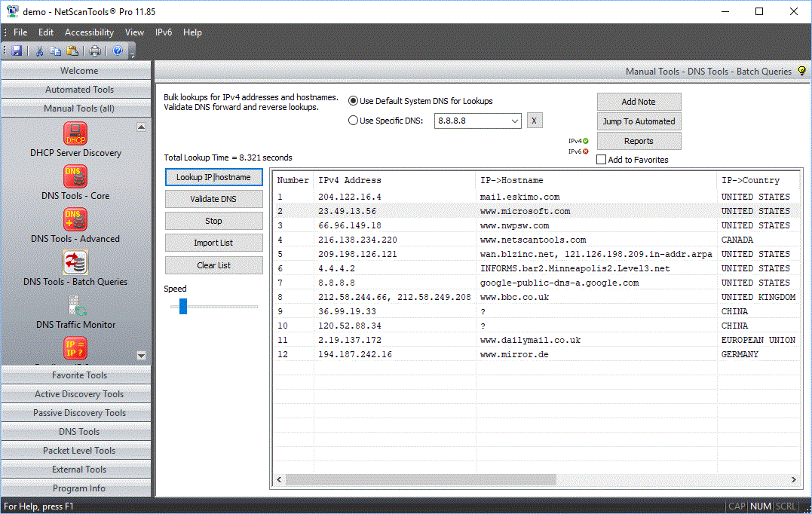Click the Help question mark toolbar icon
The width and height of the screenshot is (812, 514).
tap(118, 50)
